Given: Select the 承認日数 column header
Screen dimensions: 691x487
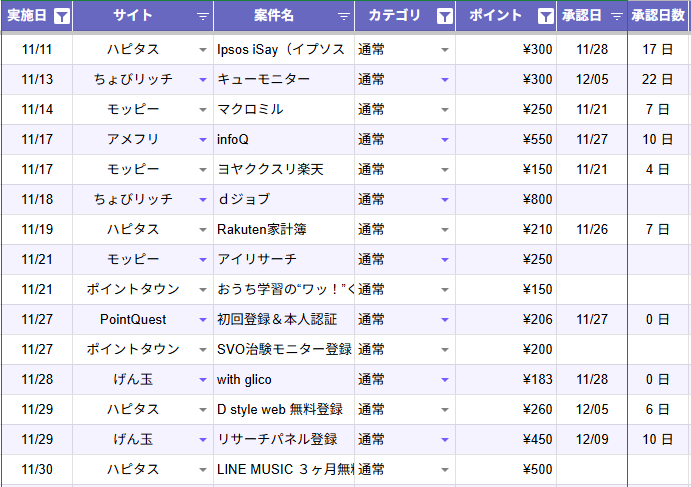Looking at the screenshot, I should (x=659, y=16).
